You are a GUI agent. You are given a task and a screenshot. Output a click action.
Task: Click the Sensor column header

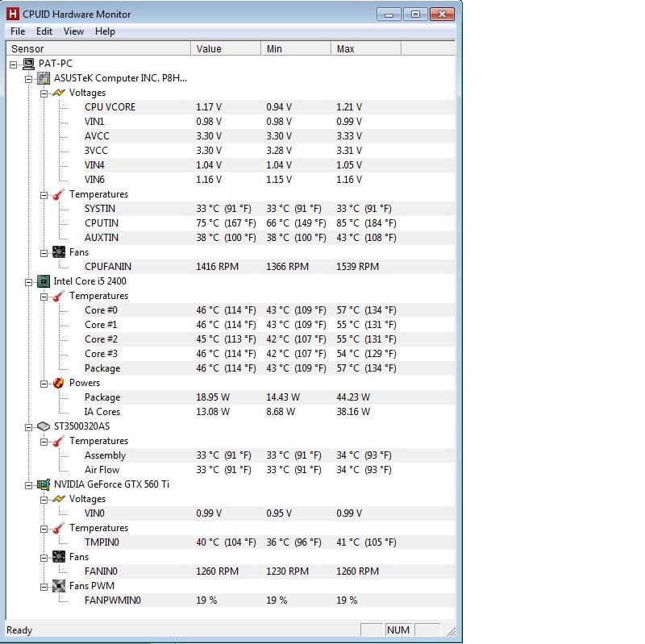click(x=98, y=48)
